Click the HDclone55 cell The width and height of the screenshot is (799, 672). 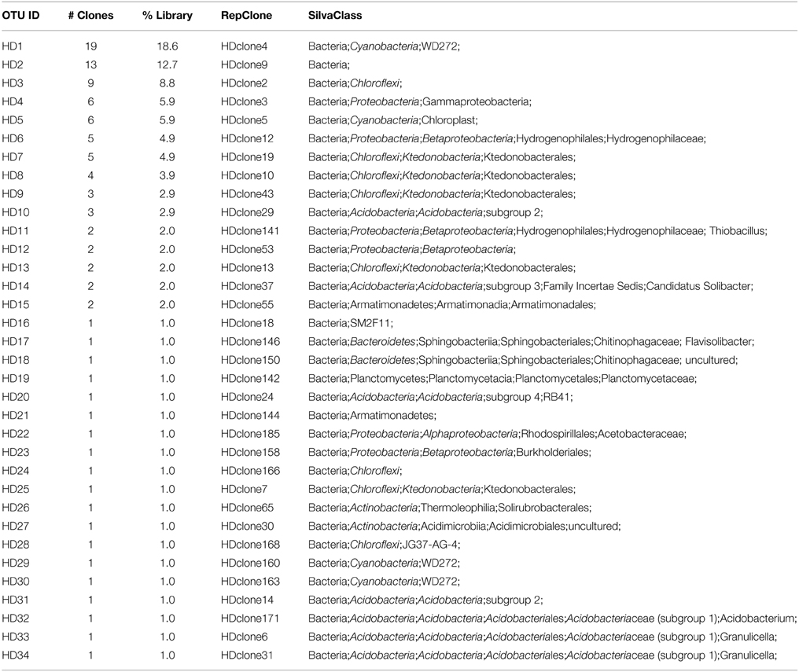pyautogui.click(x=247, y=304)
